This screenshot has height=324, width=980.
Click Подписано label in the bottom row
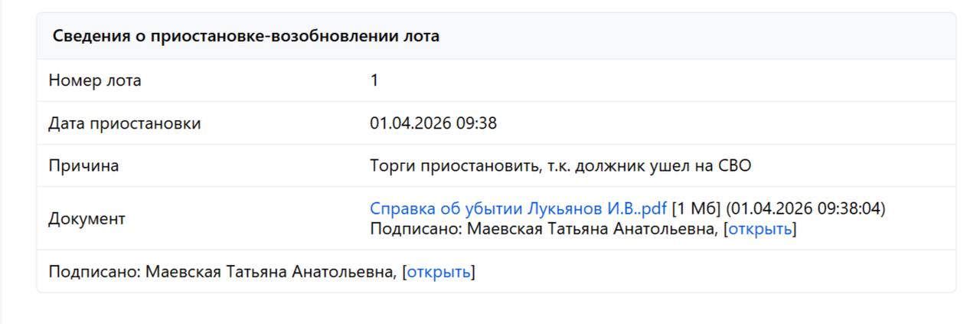click(x=94, y=272)
